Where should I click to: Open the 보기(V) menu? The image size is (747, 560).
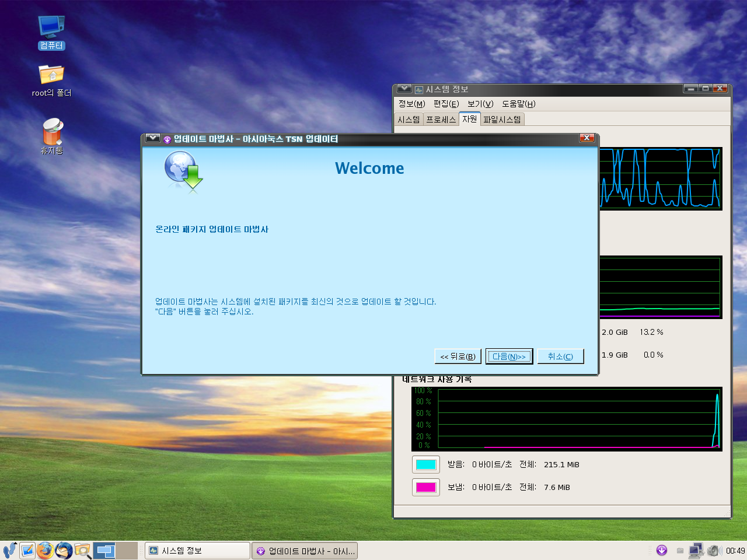480,104
